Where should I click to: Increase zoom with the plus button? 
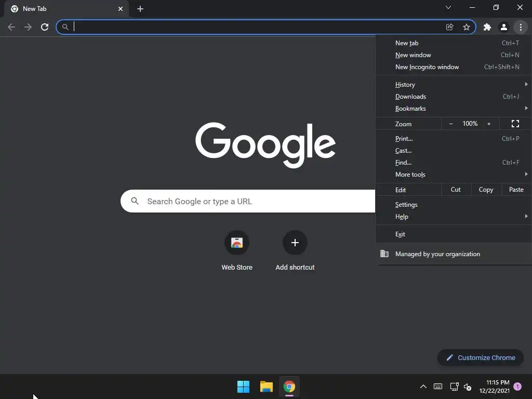(x=489, y=124)
